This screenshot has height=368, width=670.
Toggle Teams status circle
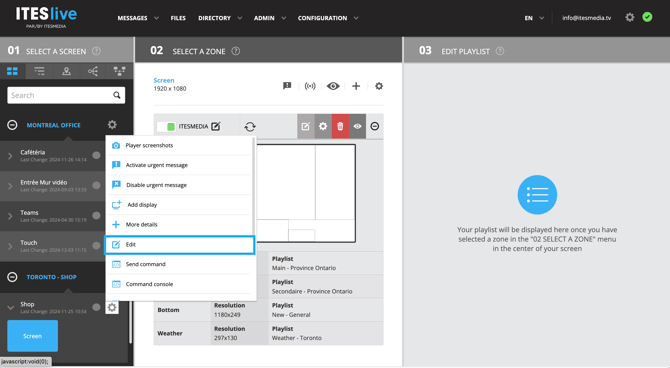[x=97, y=215]
